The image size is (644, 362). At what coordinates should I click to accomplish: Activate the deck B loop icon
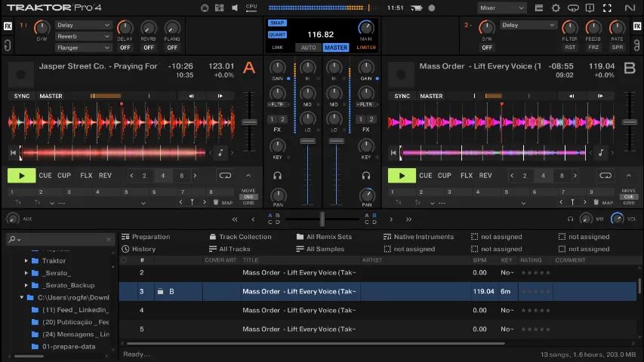point(605,176)
